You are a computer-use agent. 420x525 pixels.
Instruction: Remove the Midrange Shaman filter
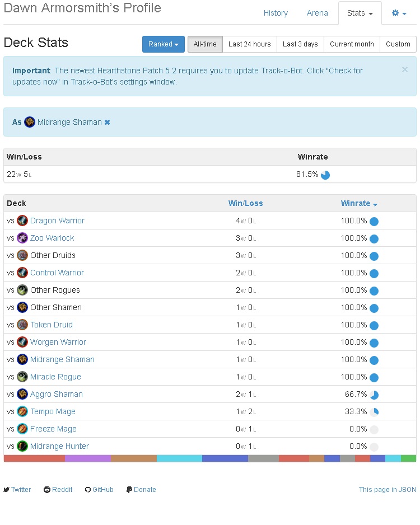click(x=108, y=122)
